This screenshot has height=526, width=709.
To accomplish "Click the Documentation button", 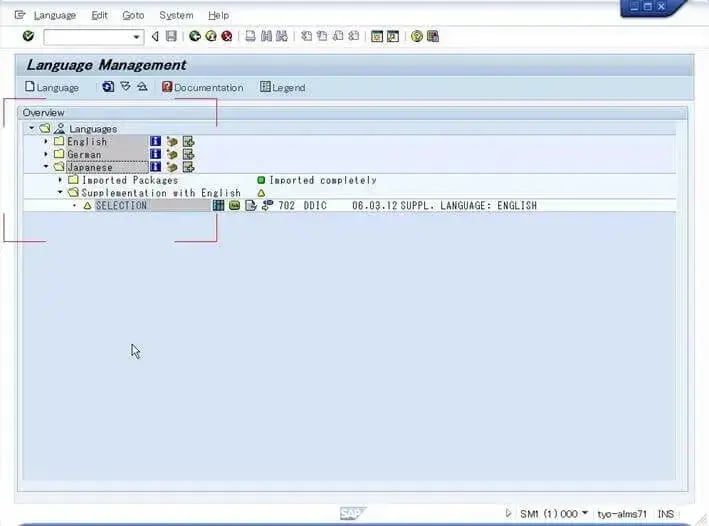I will pyautogui.click(x=202, y=87).
